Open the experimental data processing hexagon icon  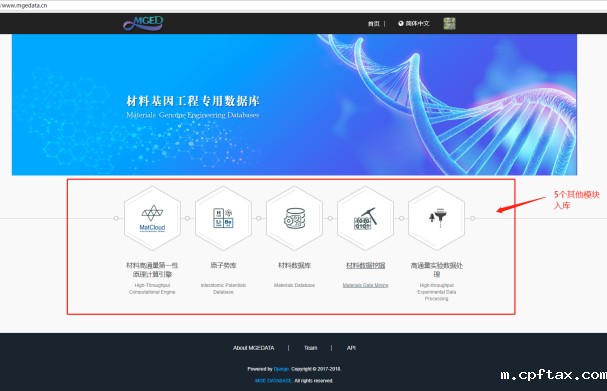pos(437,218)
